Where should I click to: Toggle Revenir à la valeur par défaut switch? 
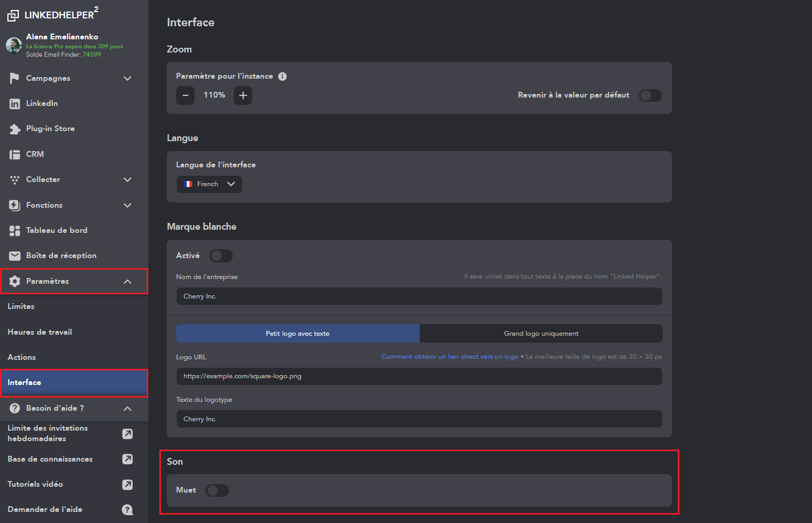click(x=650, y=95)
